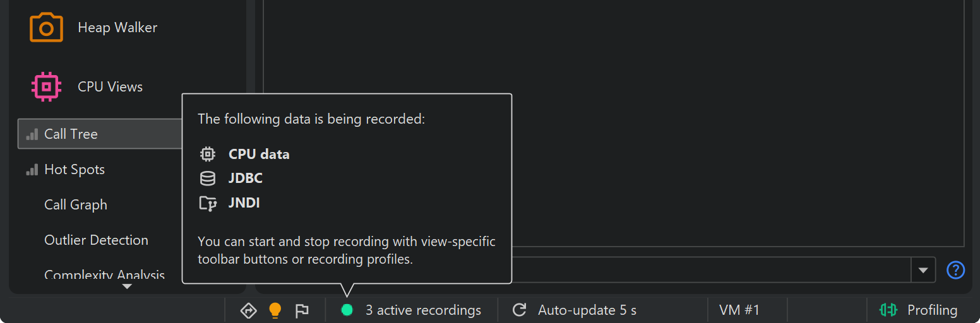The width and height of the screenshot is (980, 323).
Task: Click the diamond arrow icon in status bar
Action: [x=248, y=310]
